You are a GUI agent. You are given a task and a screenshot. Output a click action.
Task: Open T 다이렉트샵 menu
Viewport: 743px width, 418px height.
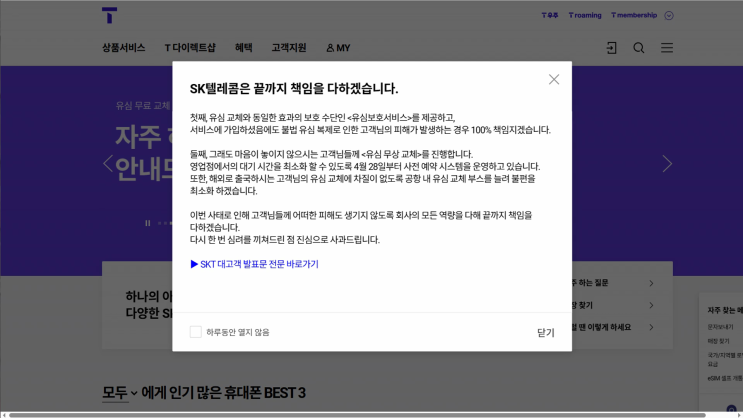tap(190, 48)
